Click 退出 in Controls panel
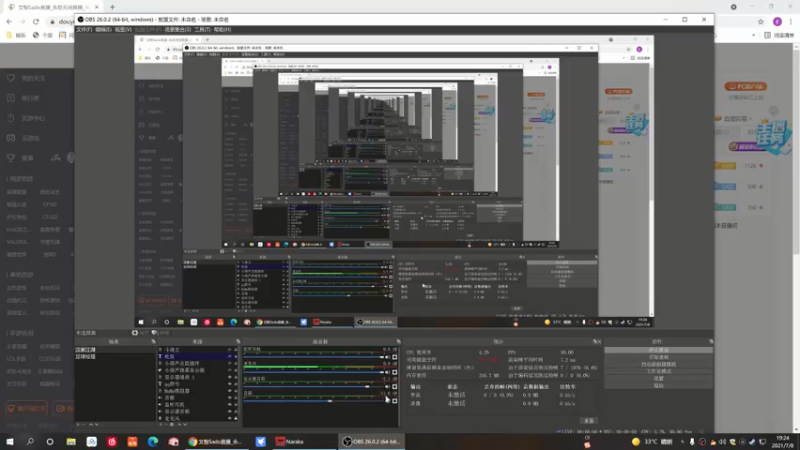Viewport: 800px width, 450px height. tap(658, 386)
